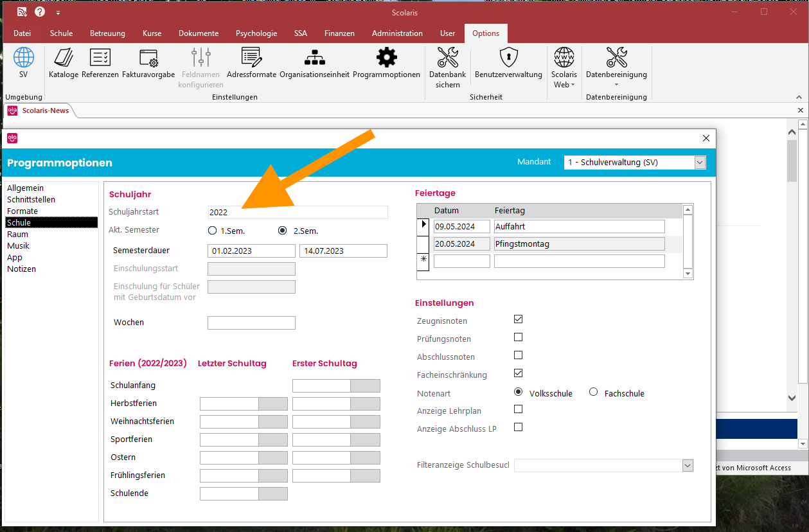
Task: Switch to the Psychologie ribbon tab
Action: point(256,33)
